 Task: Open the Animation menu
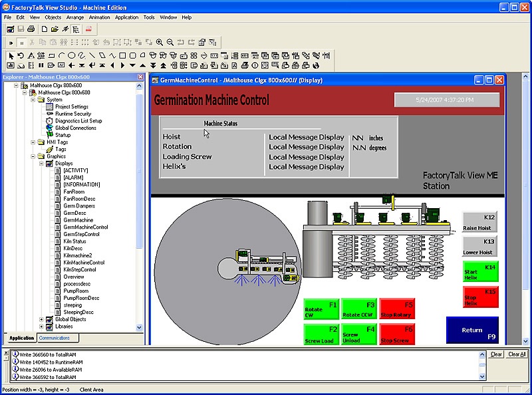[99, 17]
